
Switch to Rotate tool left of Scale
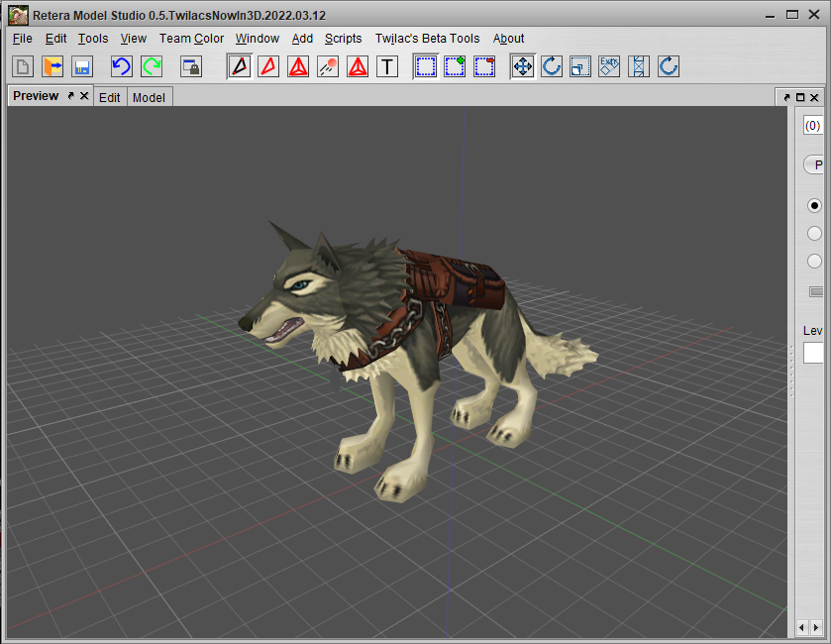pyautogui.click(x=552, y=66)
